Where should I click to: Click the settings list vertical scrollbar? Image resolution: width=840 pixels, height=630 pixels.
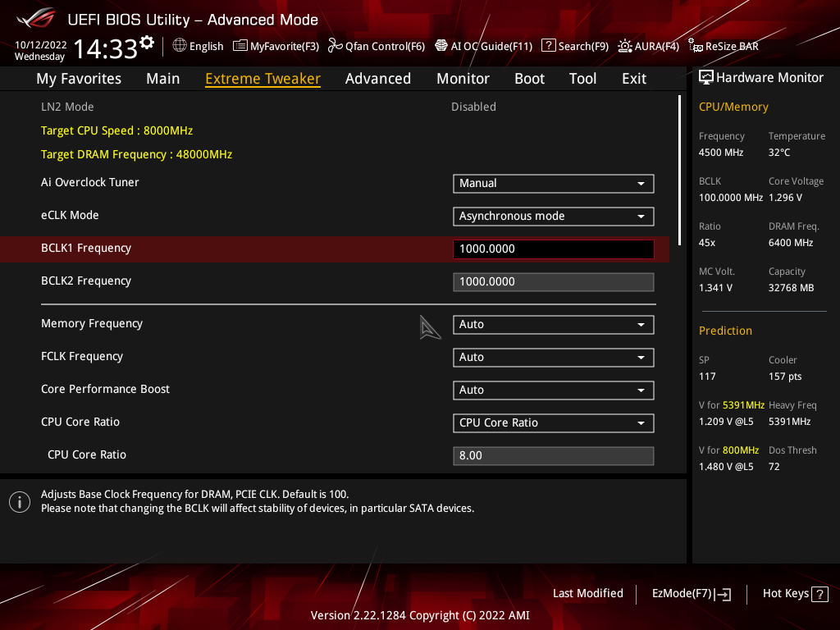[679, 171]
